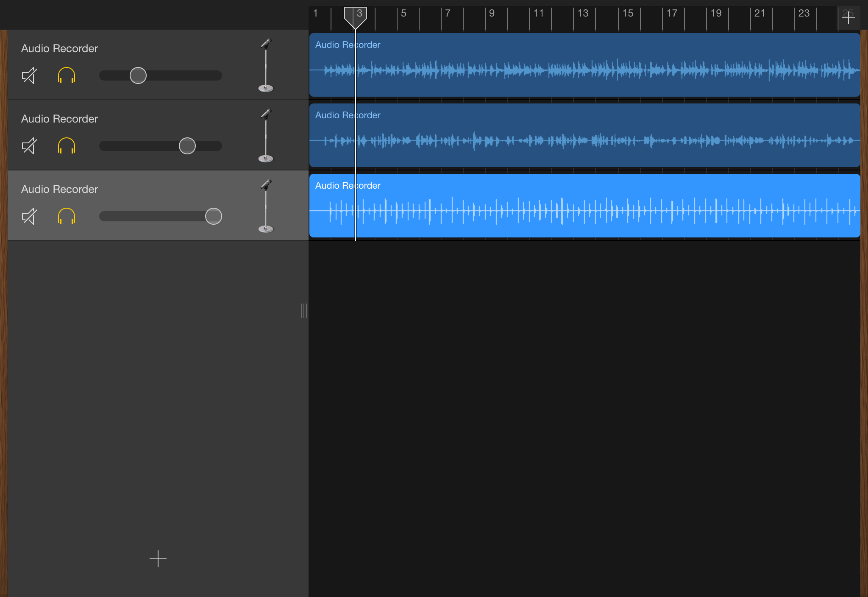Open song sections with the ruler plus button

click(x=849, y=18)
